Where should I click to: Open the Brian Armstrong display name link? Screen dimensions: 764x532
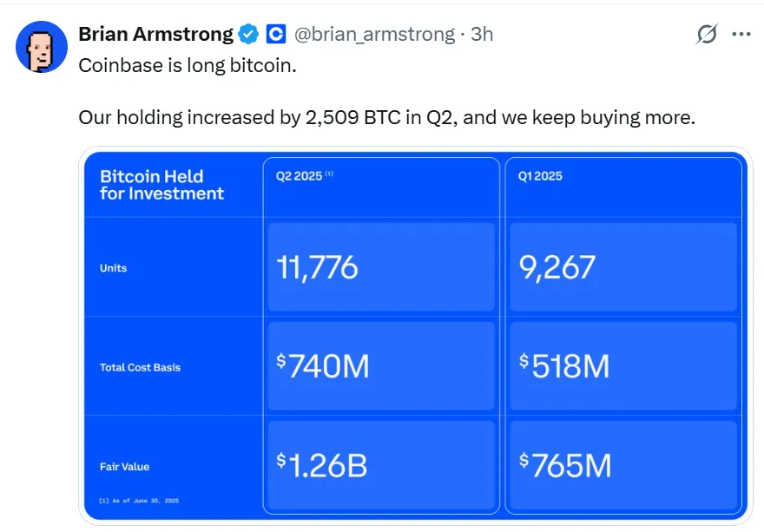(x=156, y=35)
